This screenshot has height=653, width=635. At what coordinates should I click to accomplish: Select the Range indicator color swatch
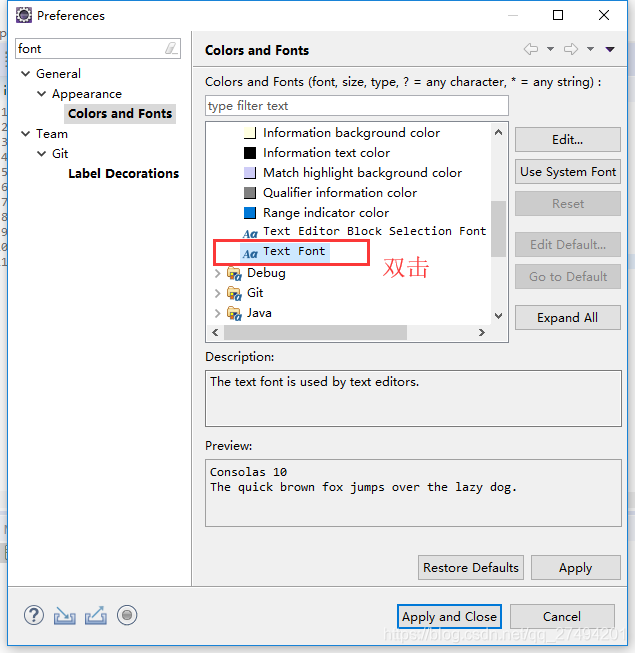(250, 213)
